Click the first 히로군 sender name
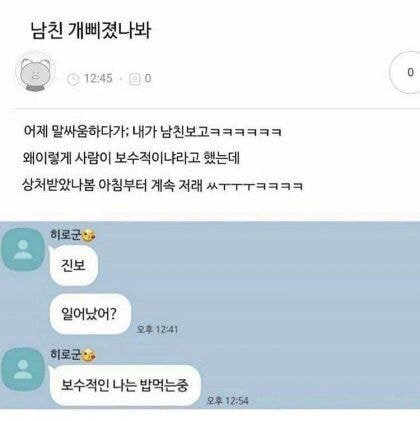The width and height of the screenshot is (420, 421). pos(66,235)
